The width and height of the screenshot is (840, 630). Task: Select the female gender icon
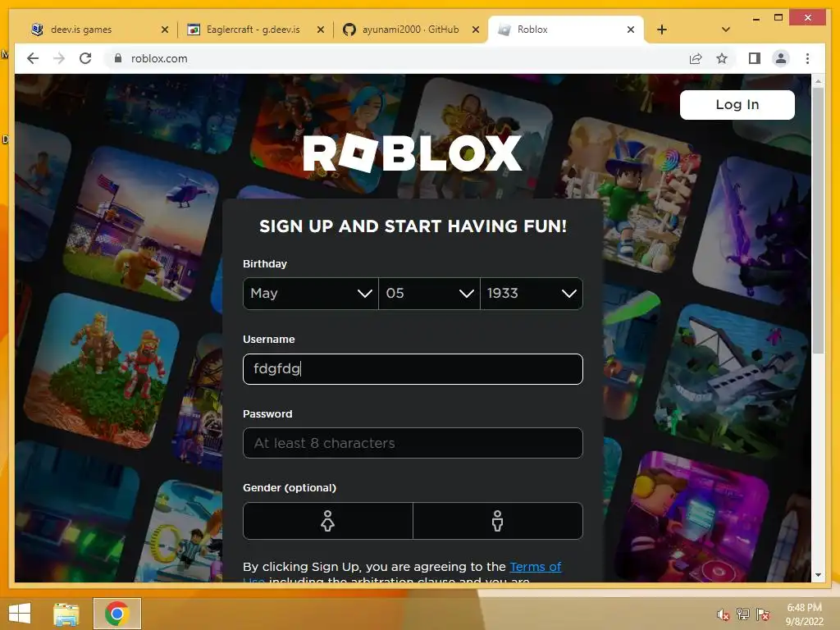pos(328,521)
